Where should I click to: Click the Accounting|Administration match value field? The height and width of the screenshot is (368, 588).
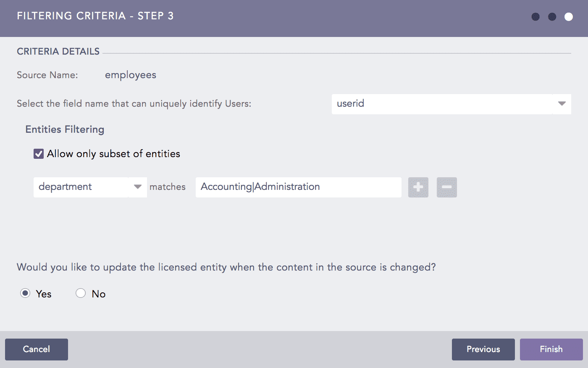(x=298, y=187)
